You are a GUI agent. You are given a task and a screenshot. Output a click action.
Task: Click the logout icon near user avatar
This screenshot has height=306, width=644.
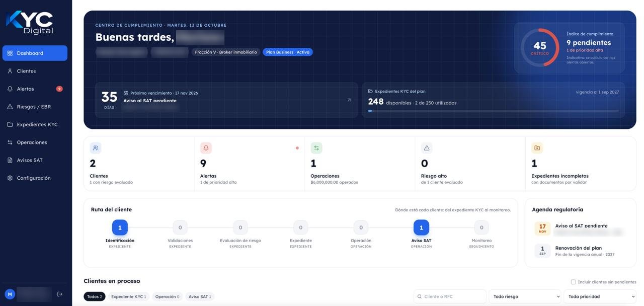pos(60,294)
